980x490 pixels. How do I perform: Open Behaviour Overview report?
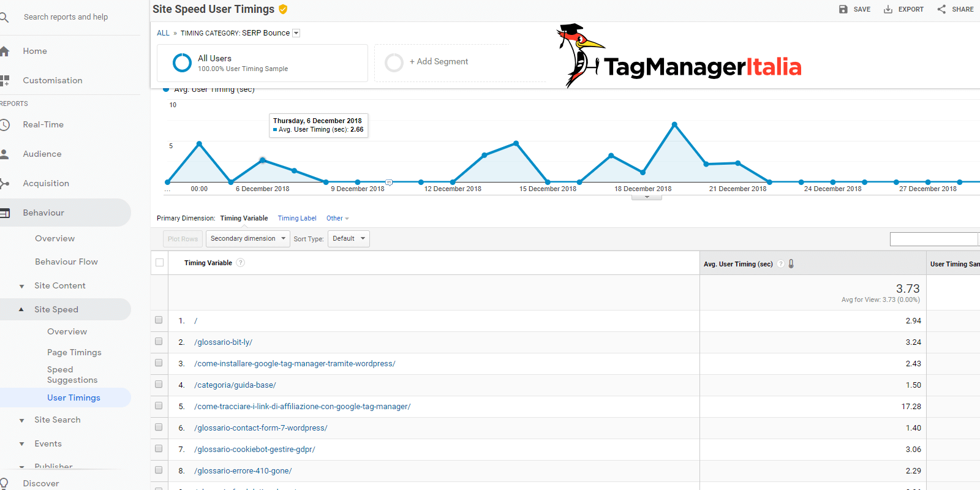(x=55, y=239)
